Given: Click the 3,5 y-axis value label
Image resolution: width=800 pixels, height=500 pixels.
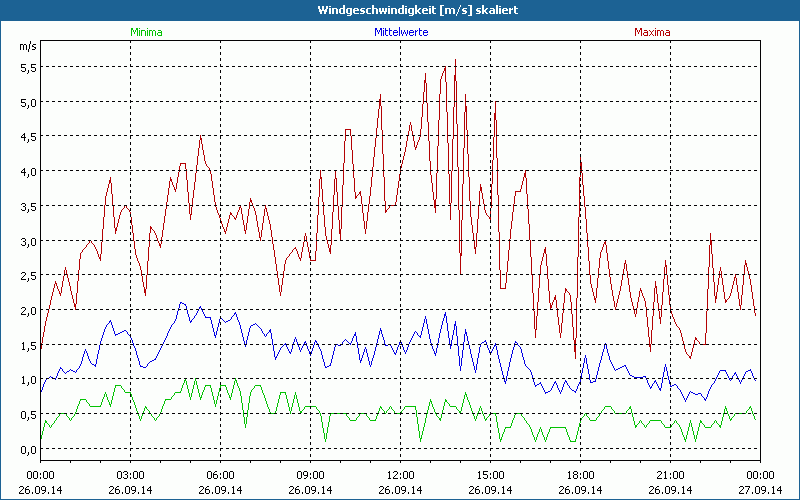Looking at the screenshot, I should (28, 206).
